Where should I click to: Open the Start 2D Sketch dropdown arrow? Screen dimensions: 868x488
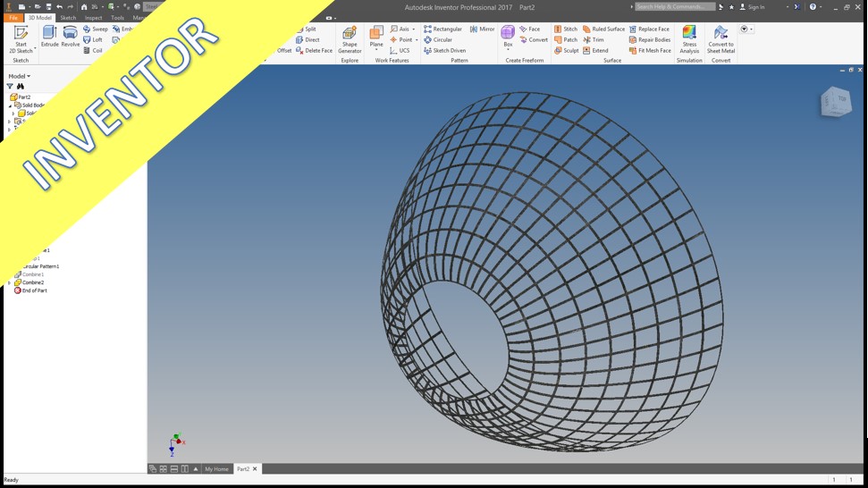(x=35, y=50)
